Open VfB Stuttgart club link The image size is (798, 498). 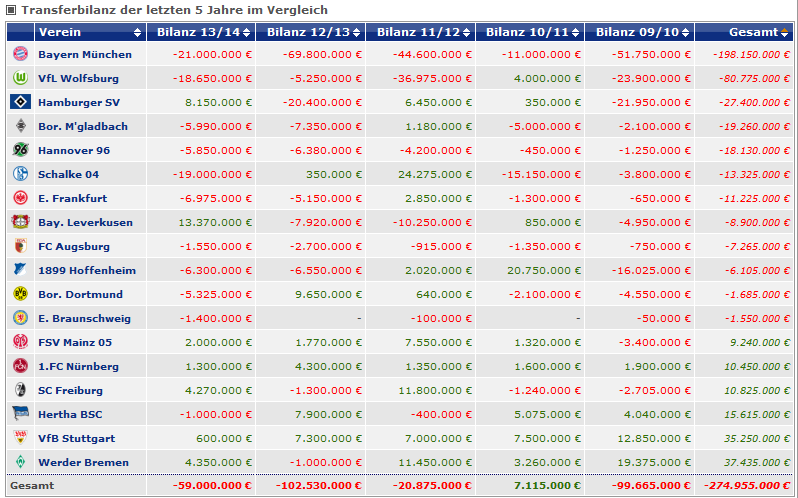point(76,438)
